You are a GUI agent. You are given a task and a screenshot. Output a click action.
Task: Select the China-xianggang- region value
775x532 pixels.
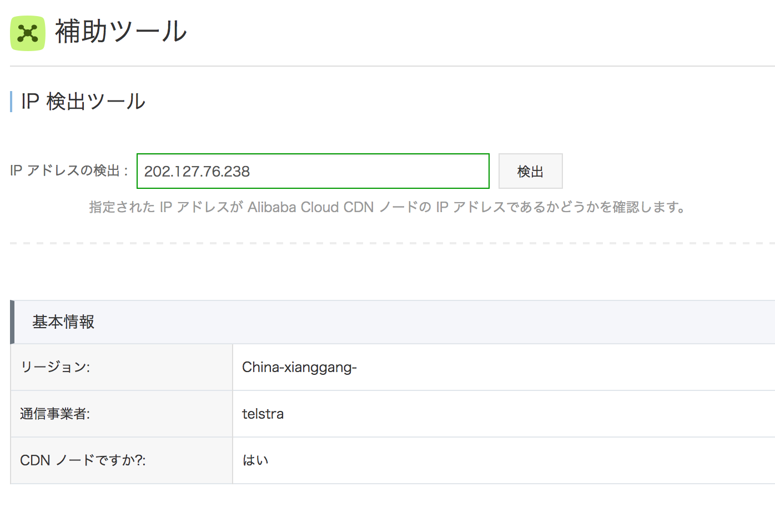tap(299, 367)
